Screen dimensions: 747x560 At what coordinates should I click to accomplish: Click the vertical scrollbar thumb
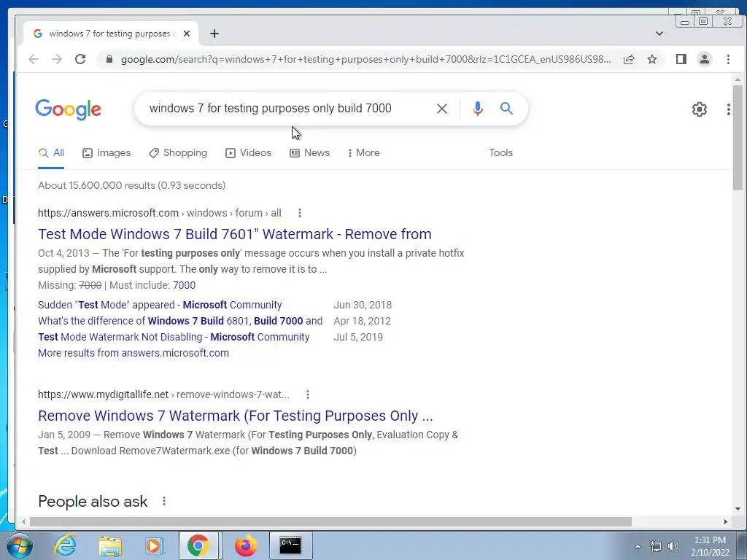[738, 137]
